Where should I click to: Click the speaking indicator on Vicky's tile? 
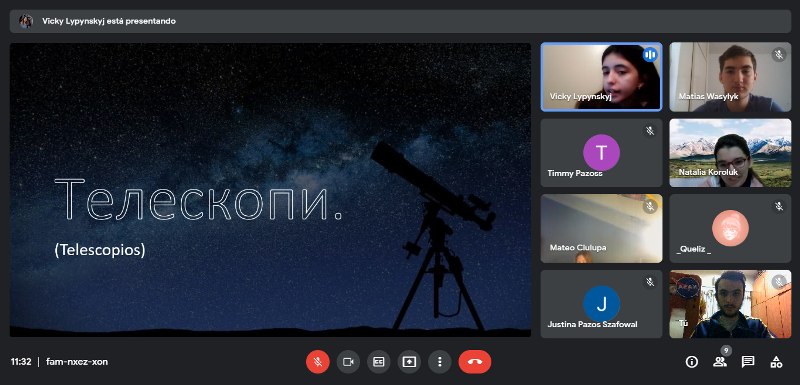(x=650, y=55)
